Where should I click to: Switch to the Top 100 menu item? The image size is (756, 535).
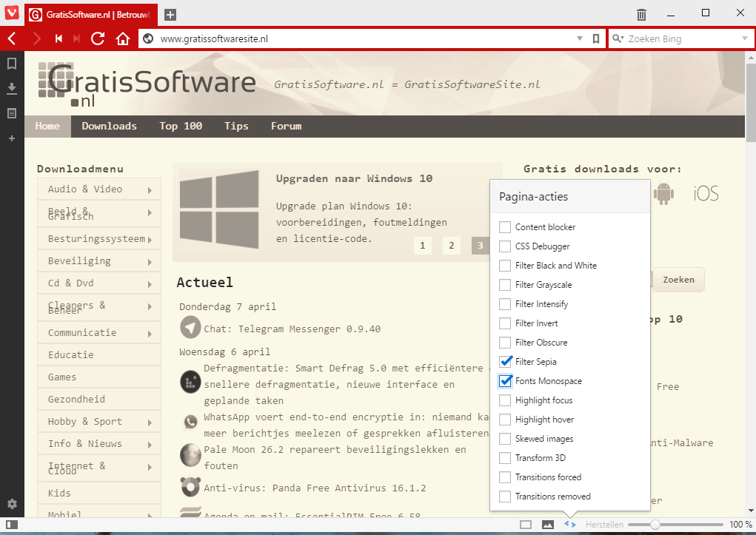point(181,126)
